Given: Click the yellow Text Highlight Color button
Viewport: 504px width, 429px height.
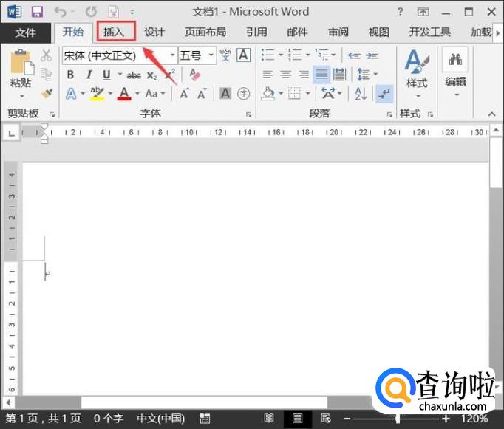Looking at the screenshot, I should coord(97,94).
